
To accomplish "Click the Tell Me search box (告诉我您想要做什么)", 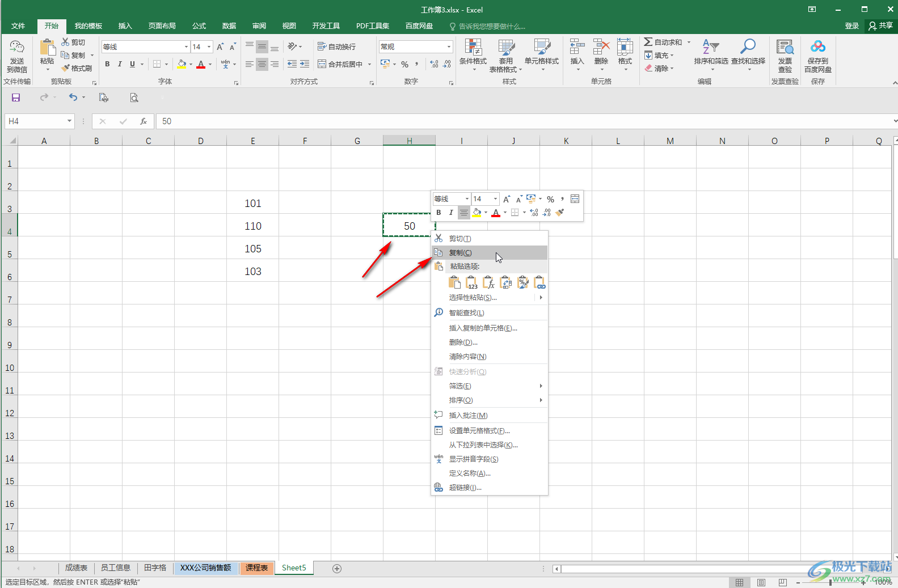I will point(488,26).
